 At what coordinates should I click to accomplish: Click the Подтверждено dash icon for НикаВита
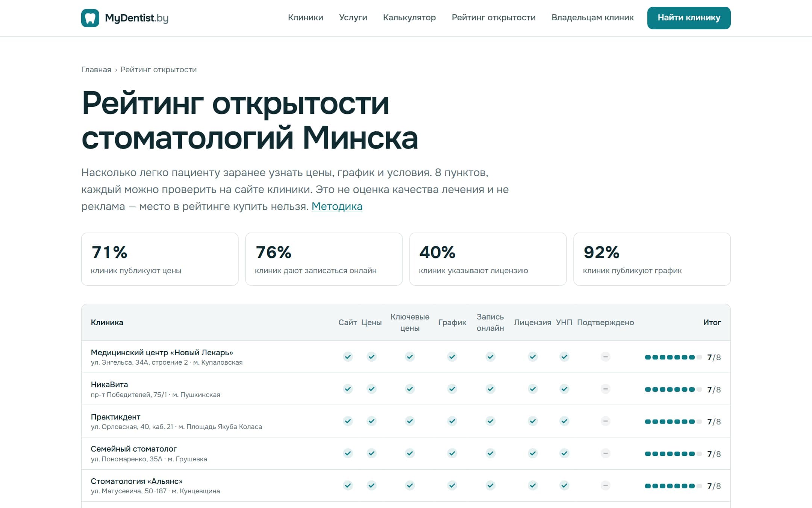(x=605, y=389)
